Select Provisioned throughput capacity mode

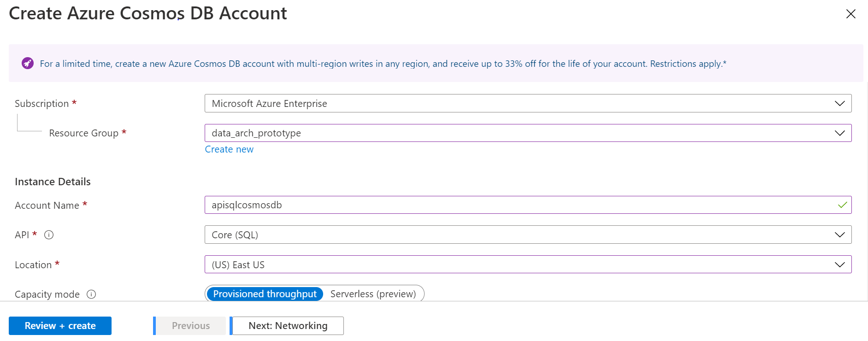pyautogui.click(x=265, y=294)
